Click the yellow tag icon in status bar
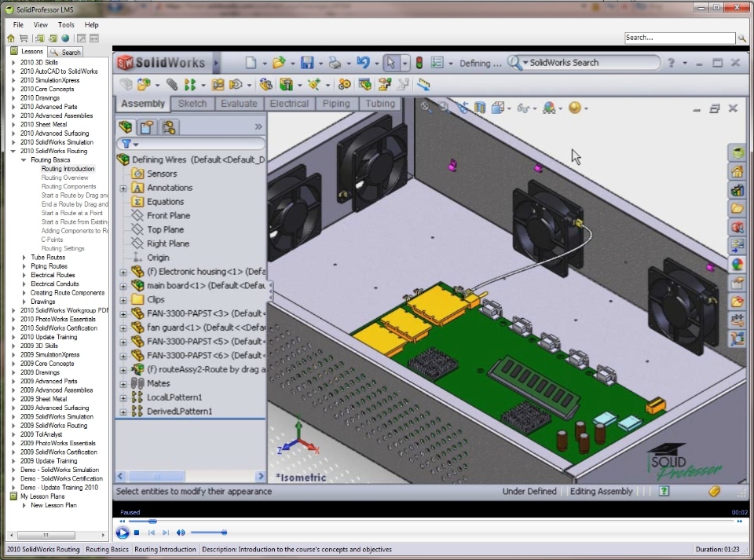754x560 pixels. tap(714, 491)
